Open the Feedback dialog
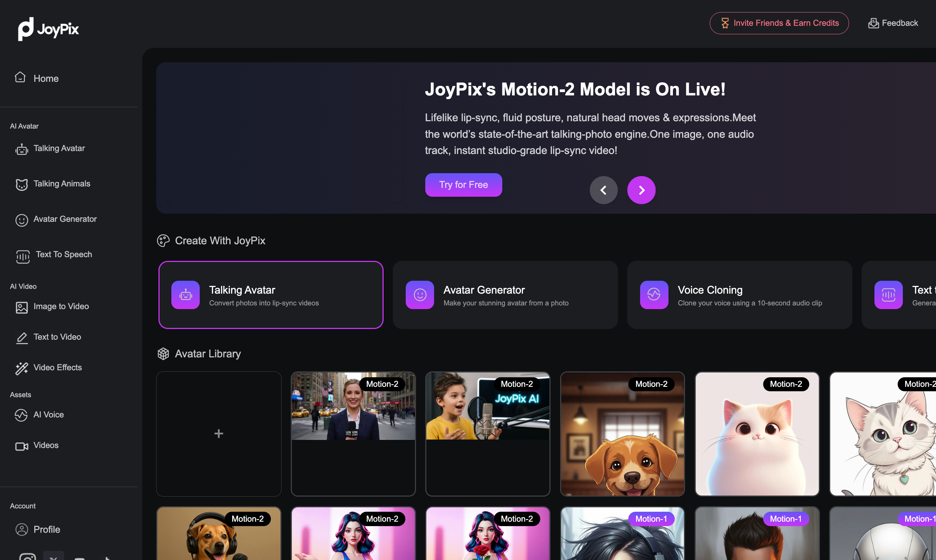Screen dimensions: 936x560 (893, 23)
